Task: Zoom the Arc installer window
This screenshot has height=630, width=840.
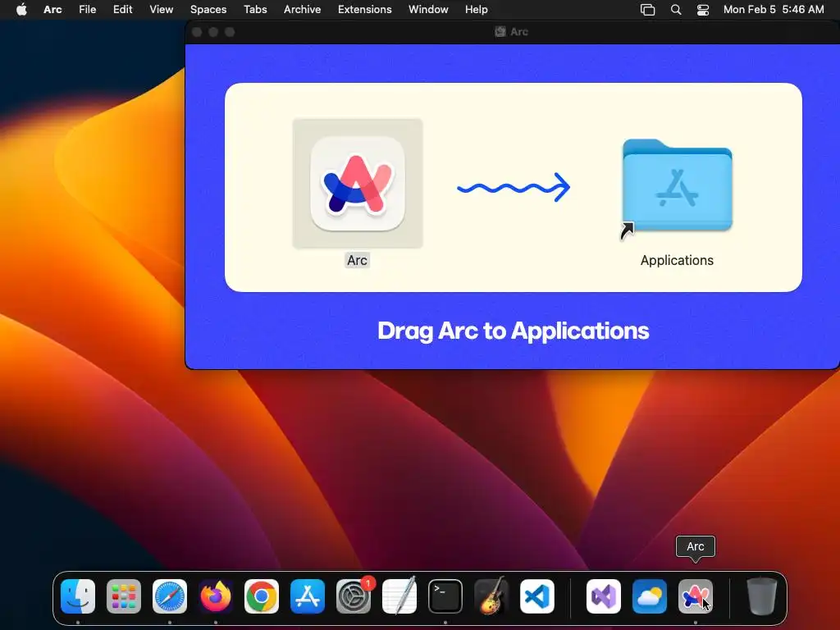Action: [230, 32]
